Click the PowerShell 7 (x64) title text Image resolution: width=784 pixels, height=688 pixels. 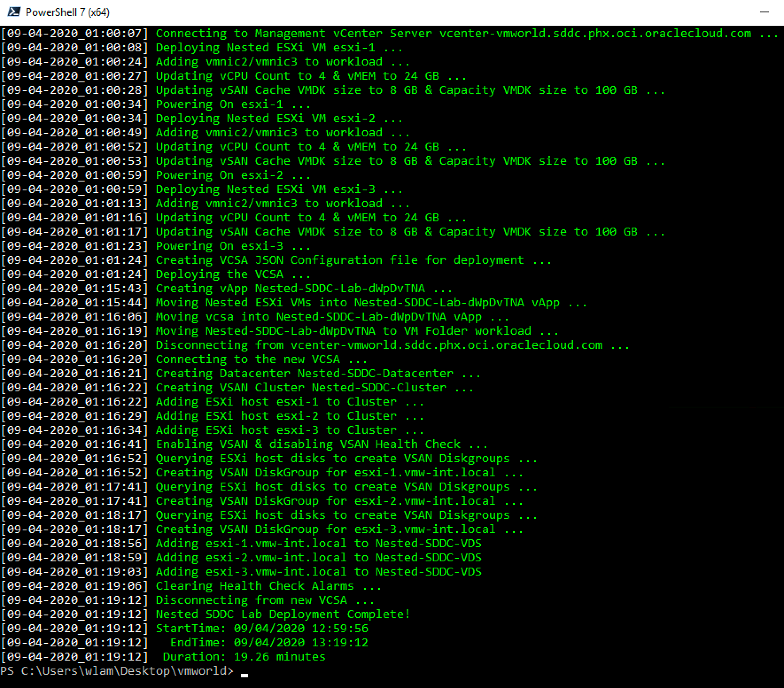67,12
